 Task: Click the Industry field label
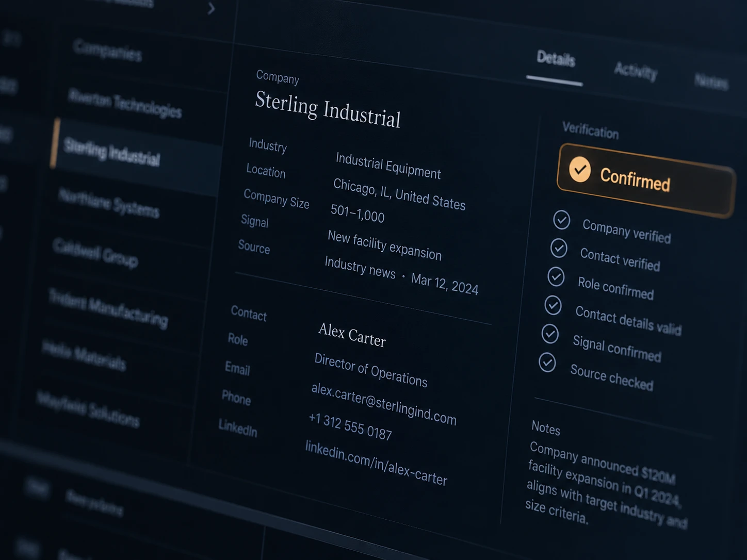(268, 145)
